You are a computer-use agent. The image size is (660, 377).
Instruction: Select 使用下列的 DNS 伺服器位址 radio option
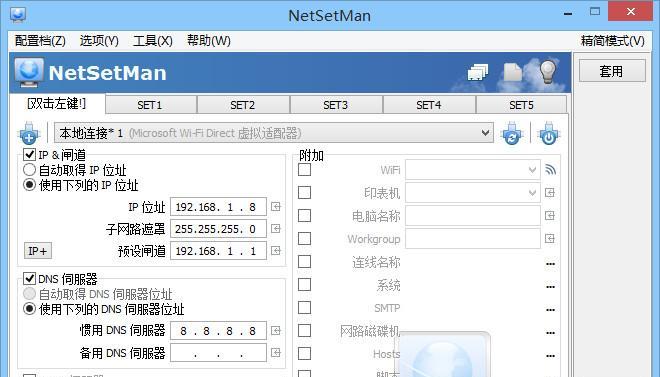29,309
